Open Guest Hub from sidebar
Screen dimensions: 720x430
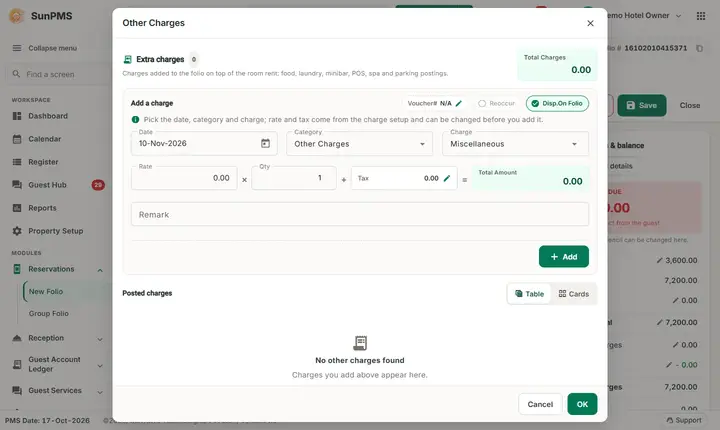(x=47, y=185)
